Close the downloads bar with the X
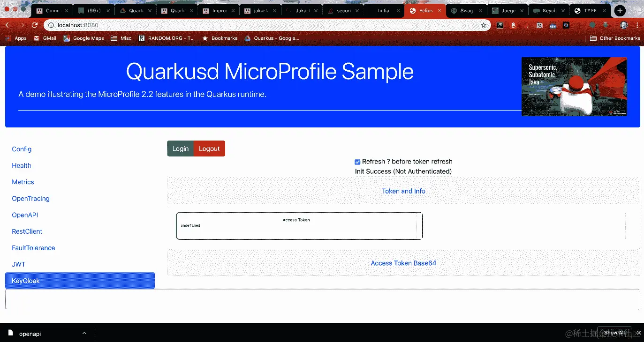This screenshot has height=342, width=644. click(x=638, y=333)
